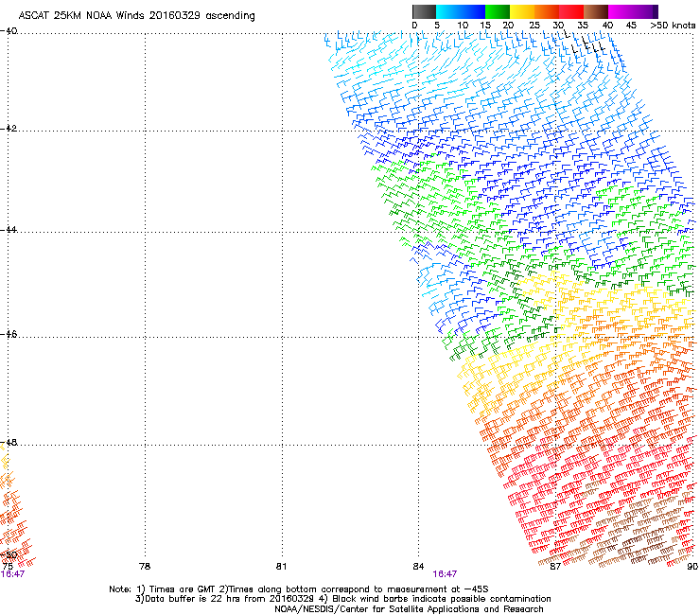Screen dimensions: 700x615
Task: Click the '78' longitude axis label
Action: [144, 567]
